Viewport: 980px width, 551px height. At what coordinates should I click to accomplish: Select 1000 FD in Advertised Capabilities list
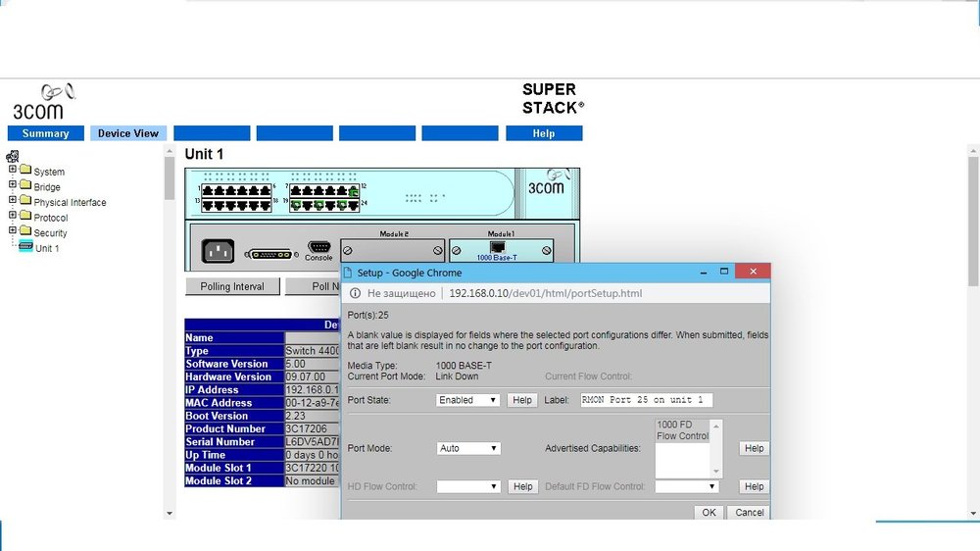coord(674,425)
